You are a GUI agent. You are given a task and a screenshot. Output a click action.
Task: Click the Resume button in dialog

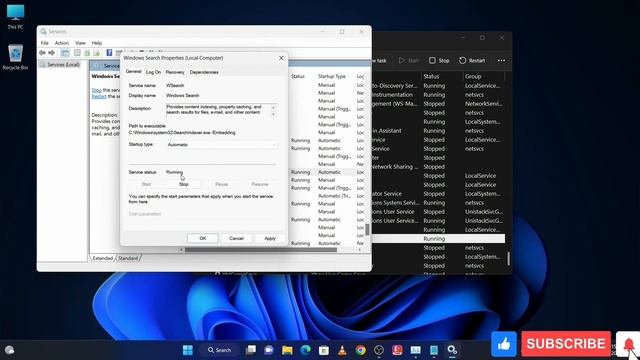260,184
